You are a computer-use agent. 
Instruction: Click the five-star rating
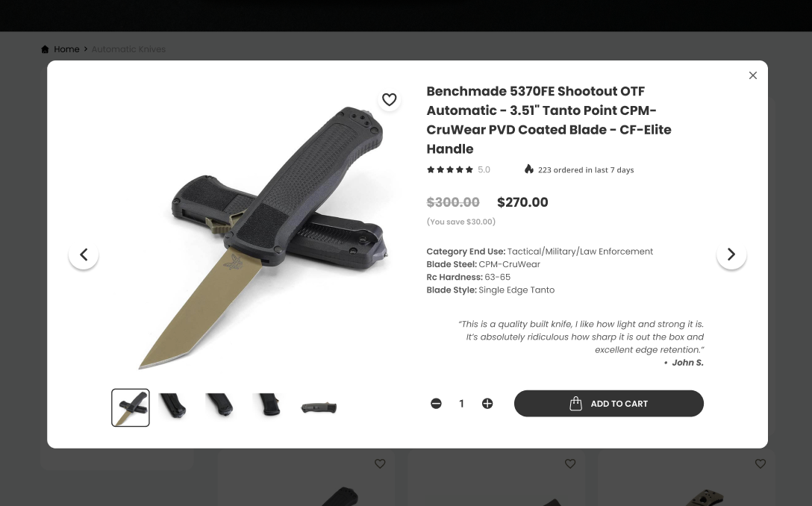tap(450, 170)
